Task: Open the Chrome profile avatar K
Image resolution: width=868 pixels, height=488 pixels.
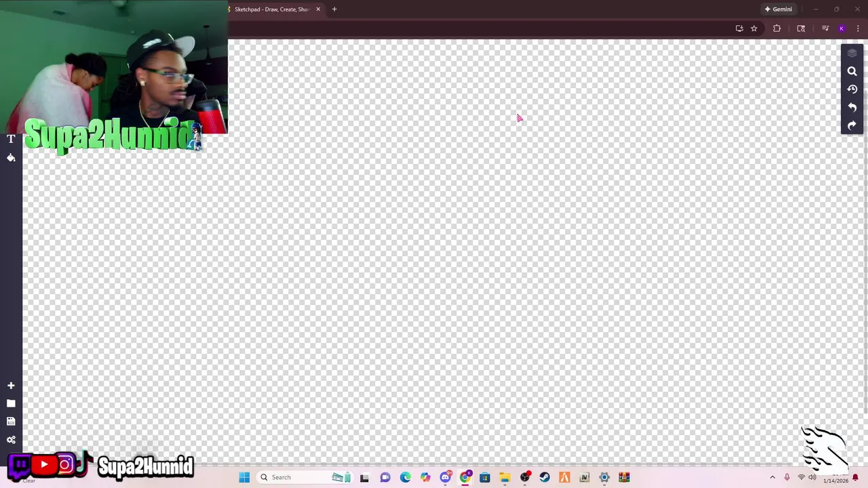Action: (x=842, y=28)
